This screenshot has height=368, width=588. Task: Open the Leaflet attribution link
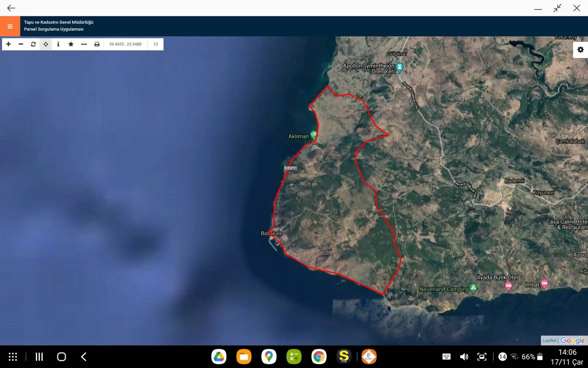click(549, 341)
